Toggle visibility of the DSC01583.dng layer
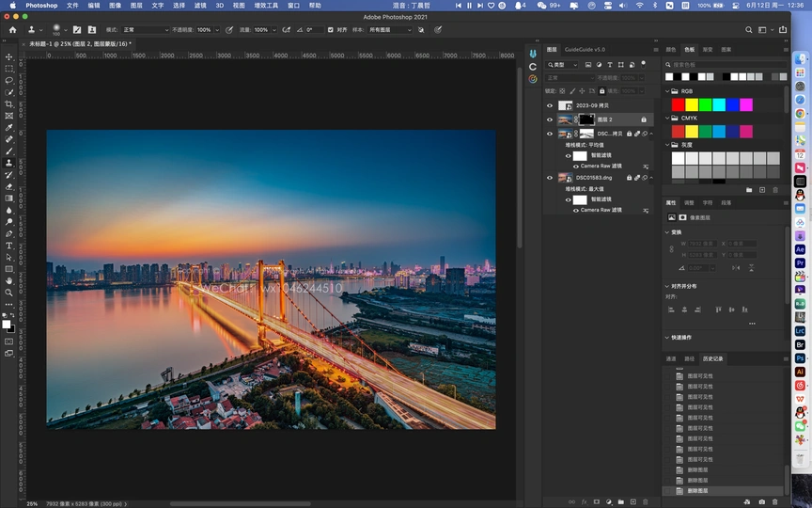Screen dimensions: 812x508 point(550,177)
